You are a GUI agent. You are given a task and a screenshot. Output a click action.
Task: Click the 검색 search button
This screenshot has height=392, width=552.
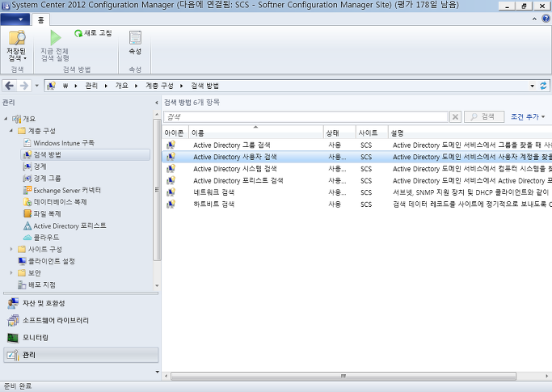click(484, 116)
